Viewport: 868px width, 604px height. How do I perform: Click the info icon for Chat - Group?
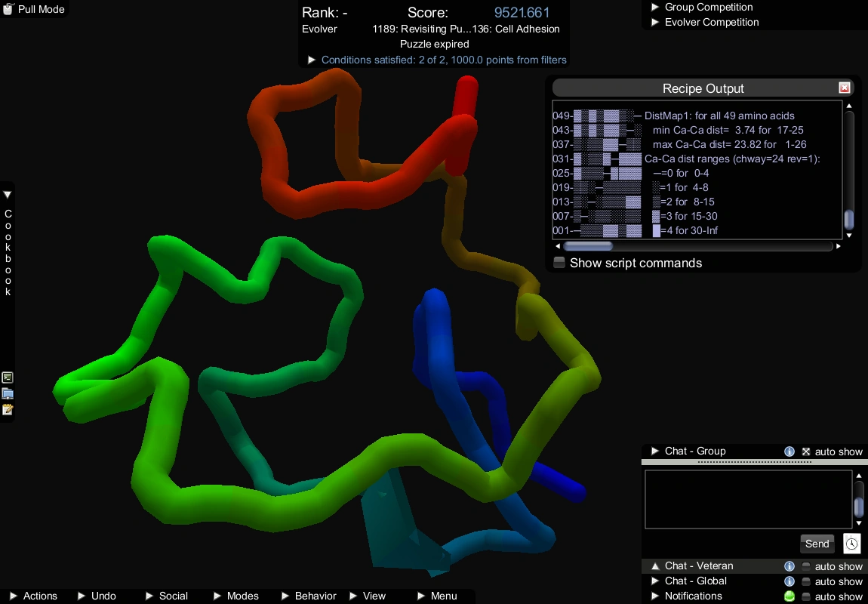click(790, 451)
